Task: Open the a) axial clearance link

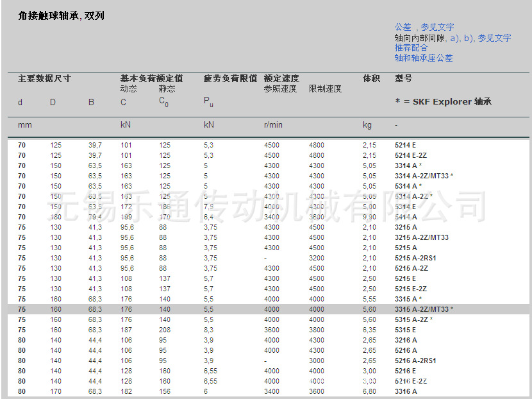Action: [x=454, y=38]
